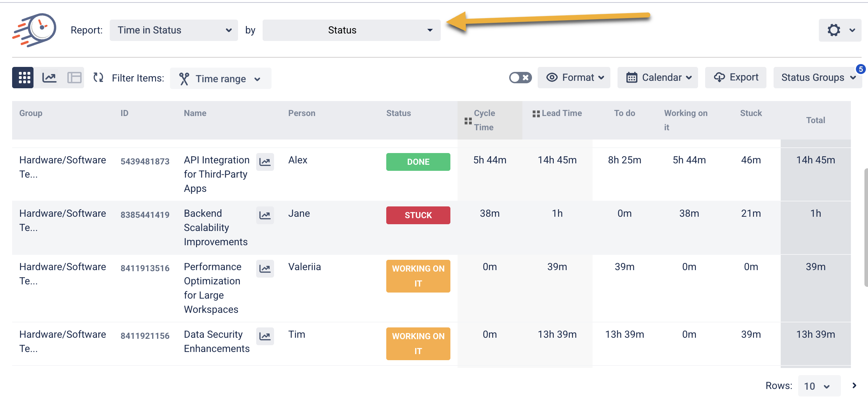This screenshot has height=405, width=868.
Task: Click the line chart view icon
Action: tap(50, 77)
